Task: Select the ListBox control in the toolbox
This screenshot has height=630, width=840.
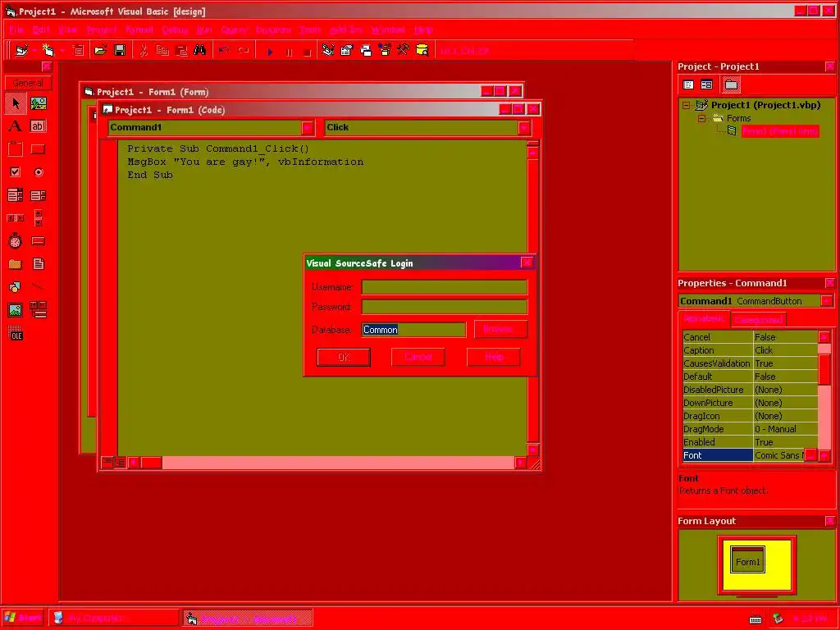Action: tap(38, 195)
